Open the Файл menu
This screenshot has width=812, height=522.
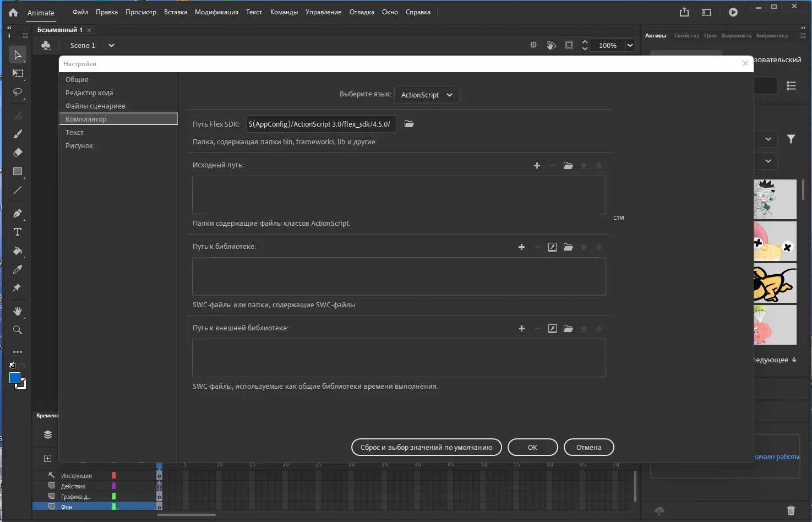coord(80,12)
